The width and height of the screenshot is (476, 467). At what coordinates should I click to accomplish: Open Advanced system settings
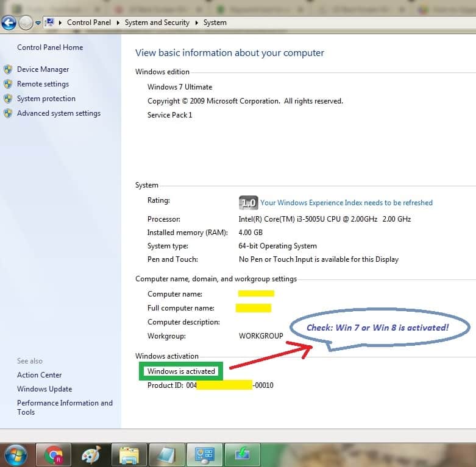click(59, 113)
